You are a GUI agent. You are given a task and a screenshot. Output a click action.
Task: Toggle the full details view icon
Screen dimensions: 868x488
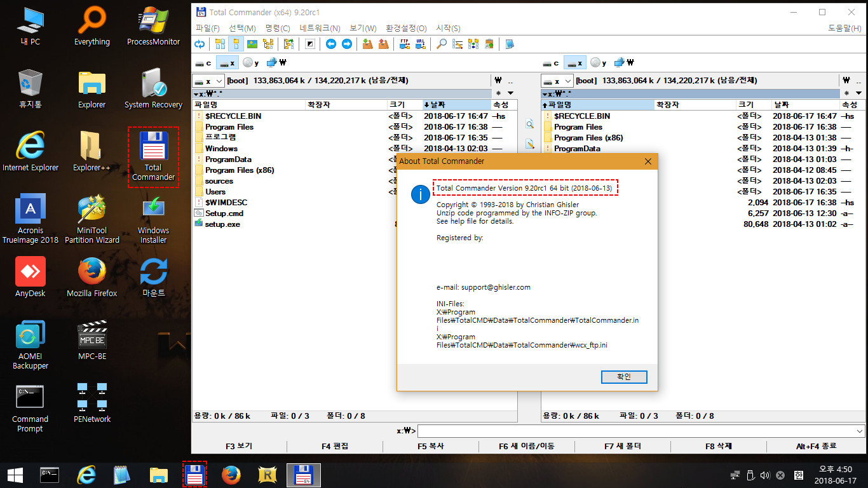(x=236, y=44)
